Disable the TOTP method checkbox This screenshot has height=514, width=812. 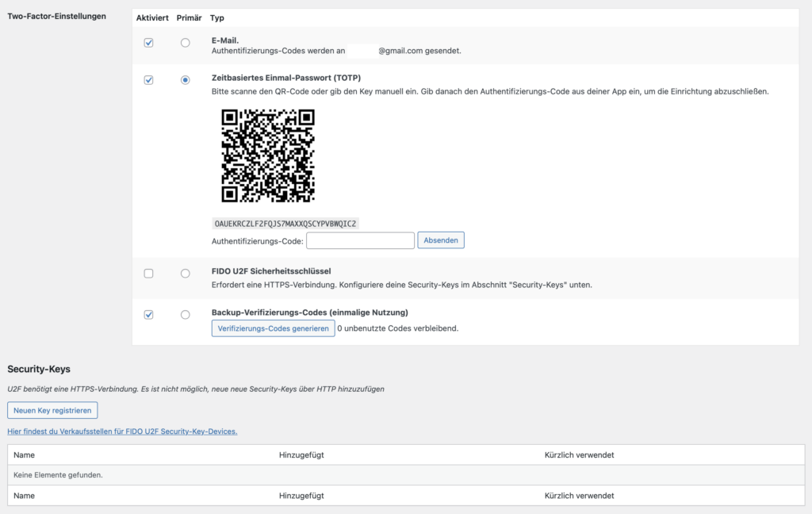point(148,80)
